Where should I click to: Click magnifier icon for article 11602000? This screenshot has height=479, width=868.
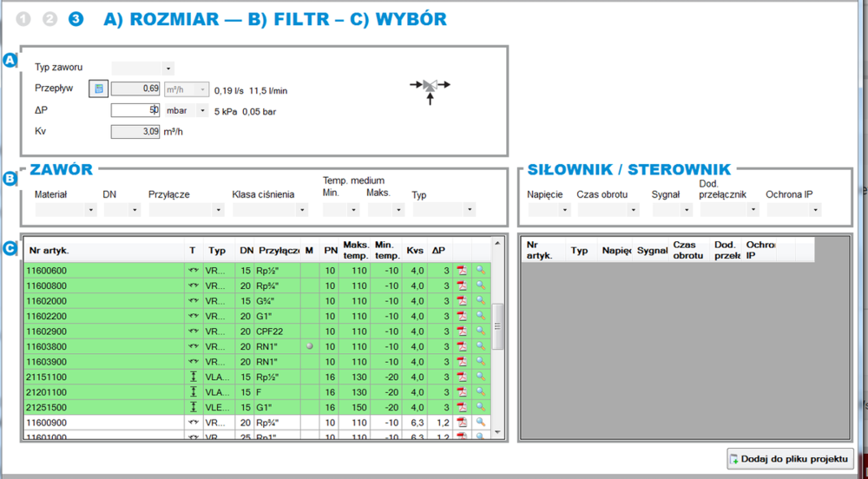coord(480,300)
